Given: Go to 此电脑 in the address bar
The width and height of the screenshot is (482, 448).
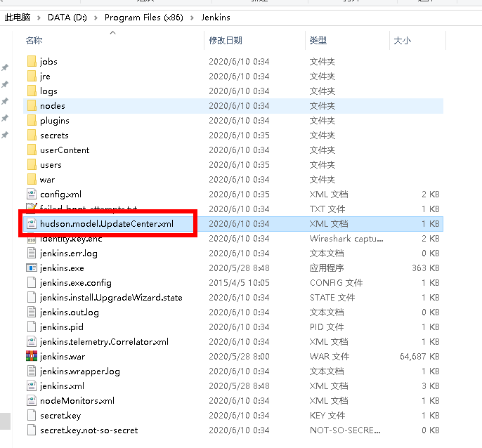Looking at the screenshot, I should point(18,18).
